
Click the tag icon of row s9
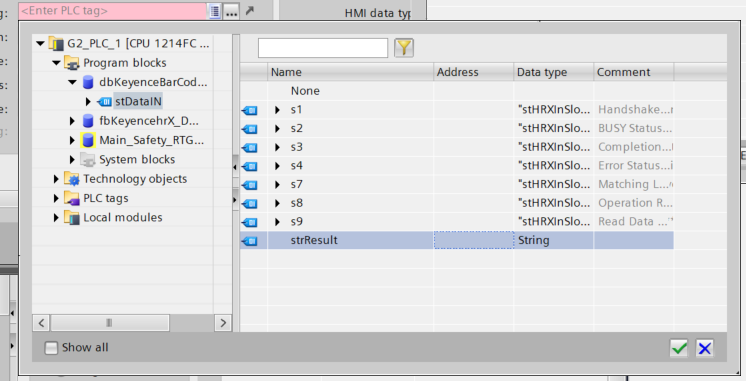[249, 222]
